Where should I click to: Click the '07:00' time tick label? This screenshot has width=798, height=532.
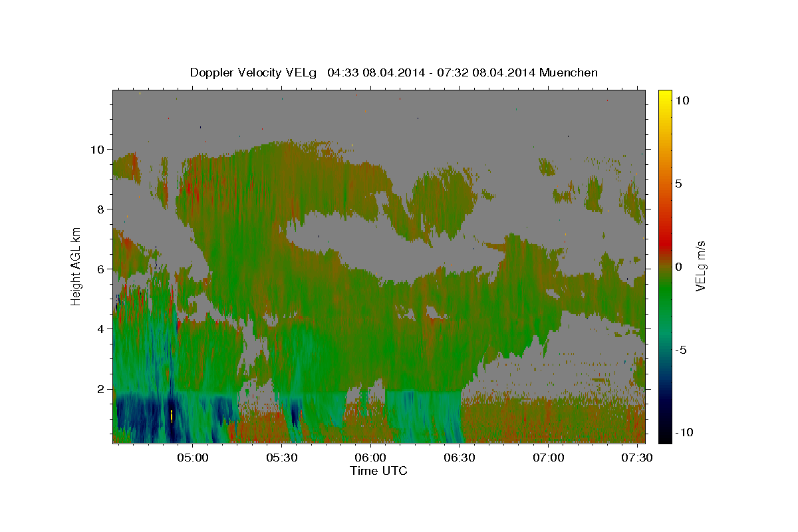coord(550,458)
